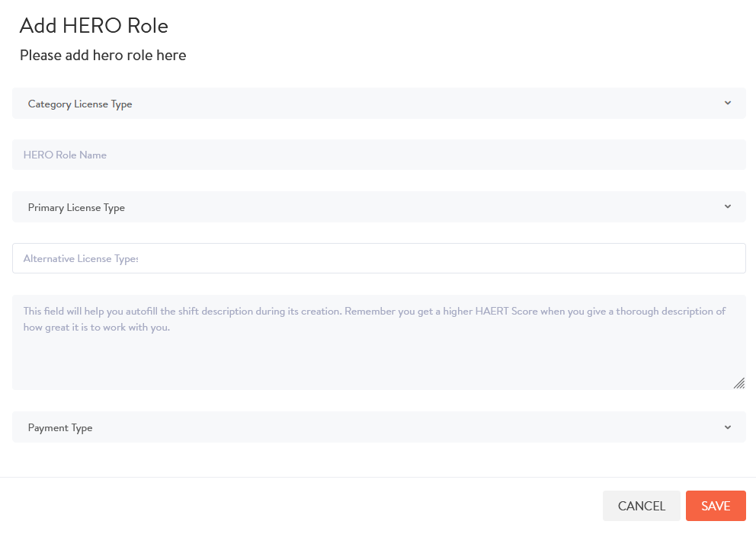Click the "HERO Role Name" placeholder text
Viewport: 756px width, 534px height.
pyautogui.click(x=65, y=155)
